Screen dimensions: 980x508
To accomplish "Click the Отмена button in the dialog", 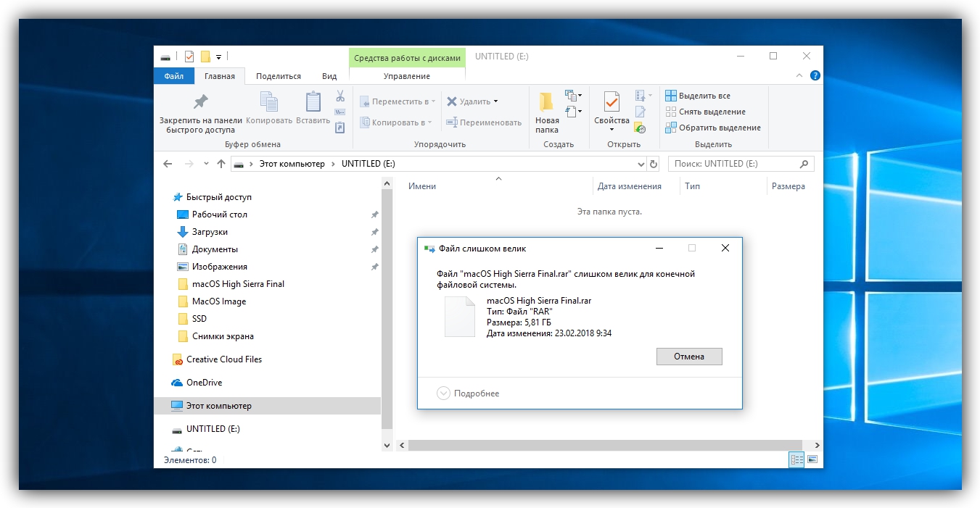I will click(x=689, y=357).
